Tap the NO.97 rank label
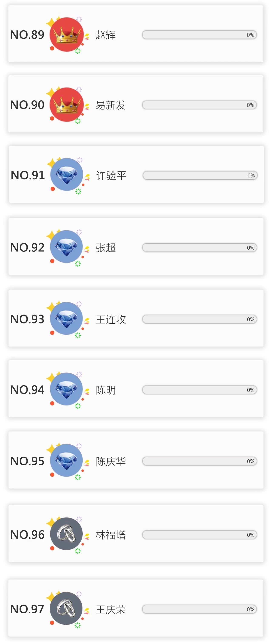 pyautogui.click(x=27, y=609)
